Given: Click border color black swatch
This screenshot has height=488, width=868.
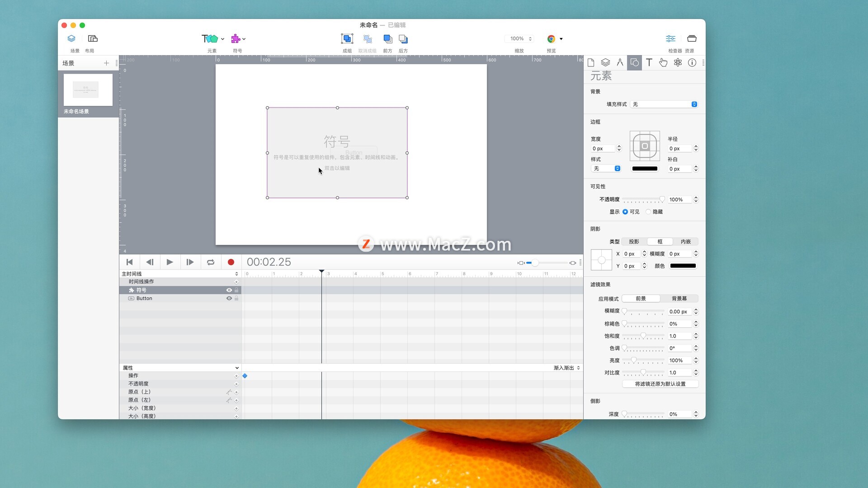Looking at the screenshot, I should click(x=645, y=169).
